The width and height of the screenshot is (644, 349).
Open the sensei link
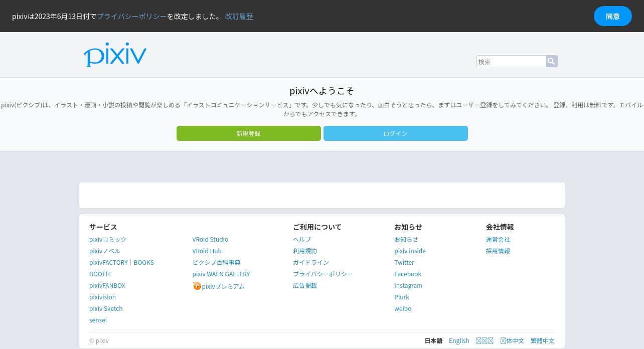98,320
